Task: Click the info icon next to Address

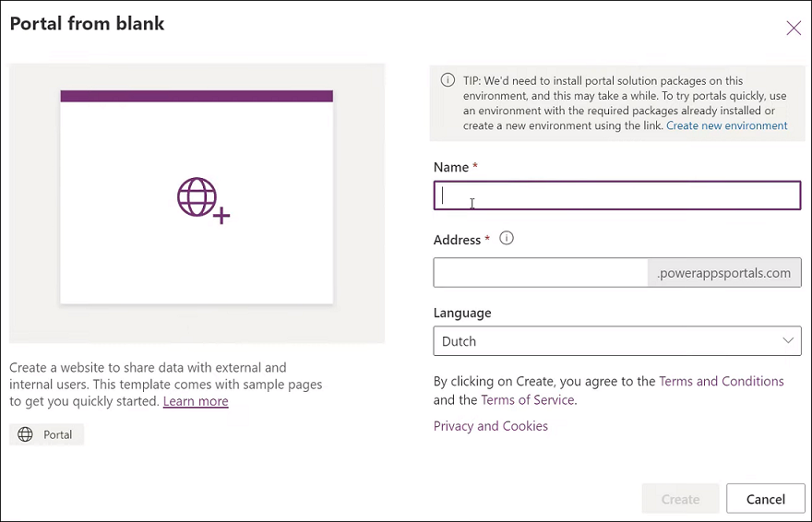Action: [x=506, y=238]
